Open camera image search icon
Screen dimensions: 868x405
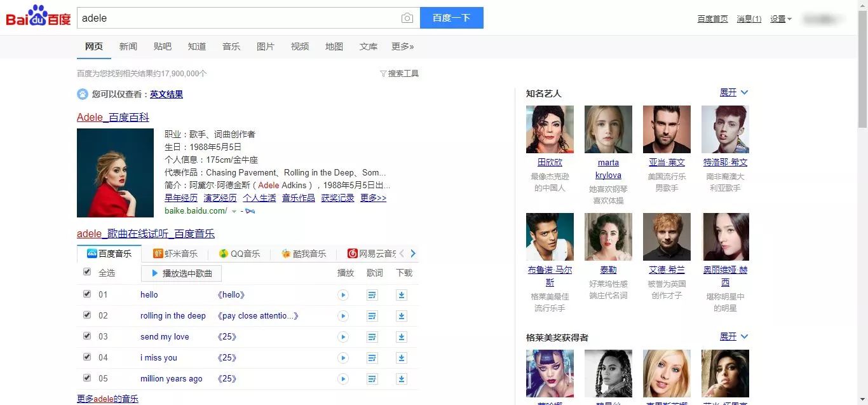(407, 18)
